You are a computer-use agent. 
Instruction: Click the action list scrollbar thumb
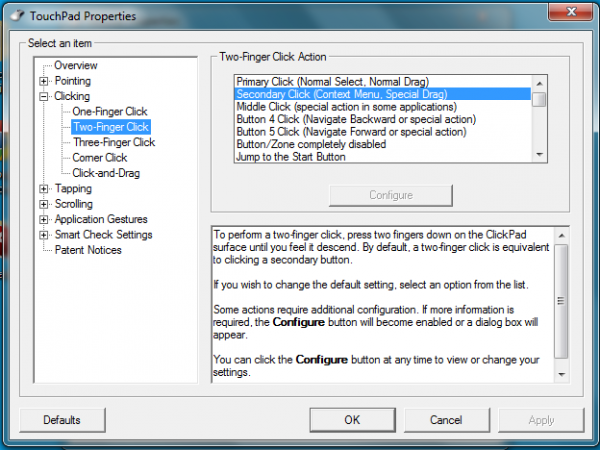point(539,99)
